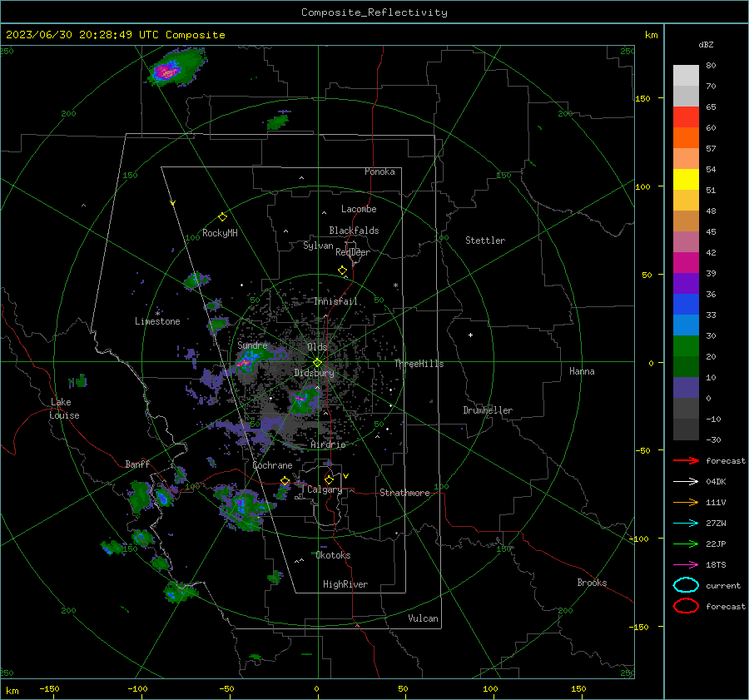This screenshot has height=700, width=749.
Task: Click the ThreeHills city label
Action: (419, 364)
